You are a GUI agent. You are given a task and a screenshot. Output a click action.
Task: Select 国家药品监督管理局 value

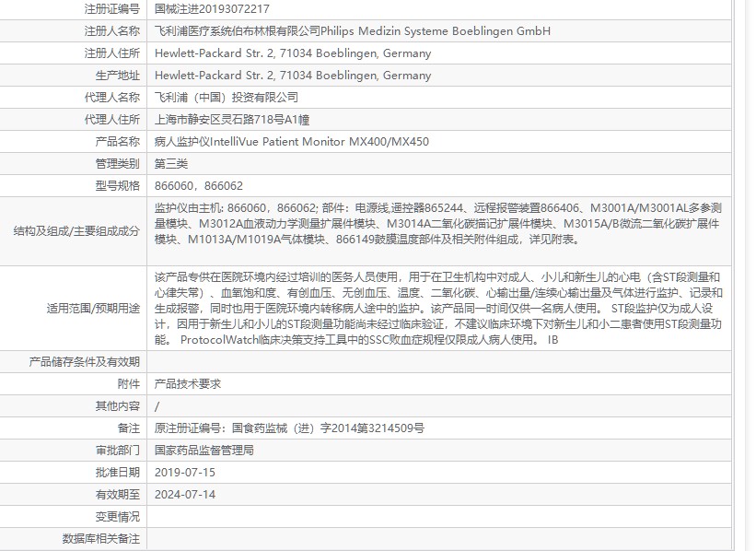204,451
